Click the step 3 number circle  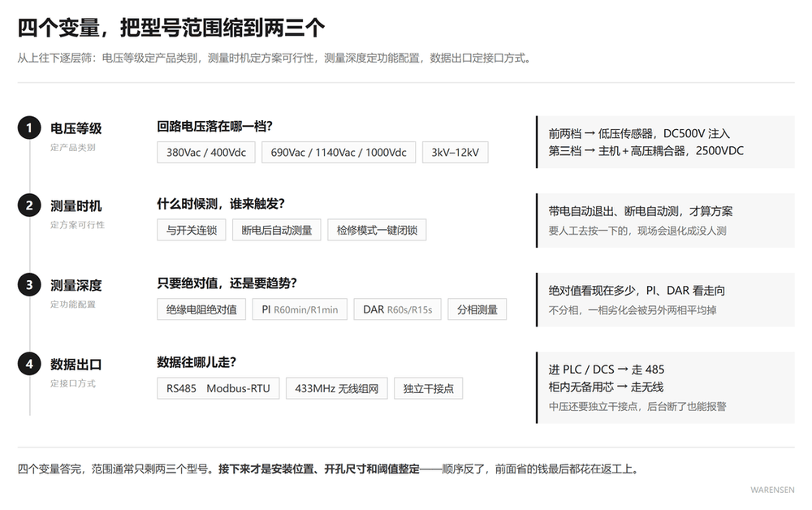(29, 285)
